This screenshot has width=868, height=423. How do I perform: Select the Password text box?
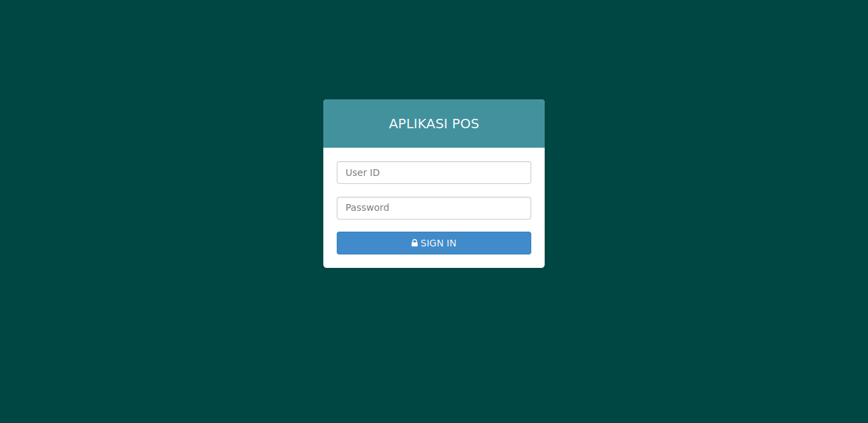[x=434, y=208]
